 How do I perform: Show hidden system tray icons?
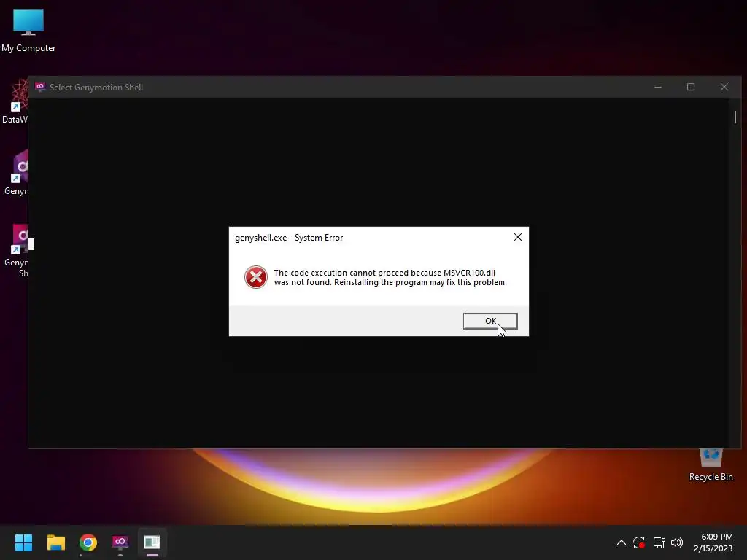pyautogui.click(x=622, y=542)
